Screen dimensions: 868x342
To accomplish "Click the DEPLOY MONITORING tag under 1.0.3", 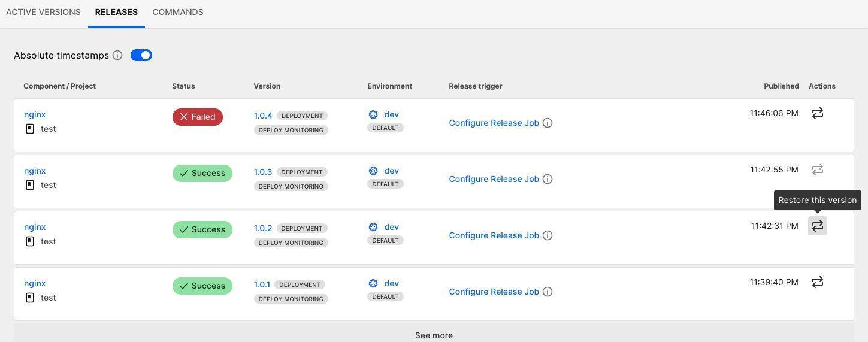I will click(x=291, y=186).
